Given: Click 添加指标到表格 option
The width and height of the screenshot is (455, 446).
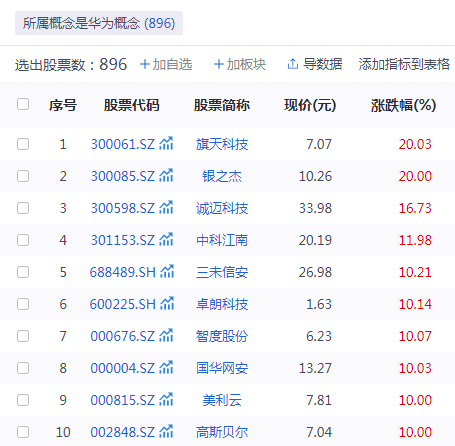Looking at the screenshot, I should pos(404,64).
